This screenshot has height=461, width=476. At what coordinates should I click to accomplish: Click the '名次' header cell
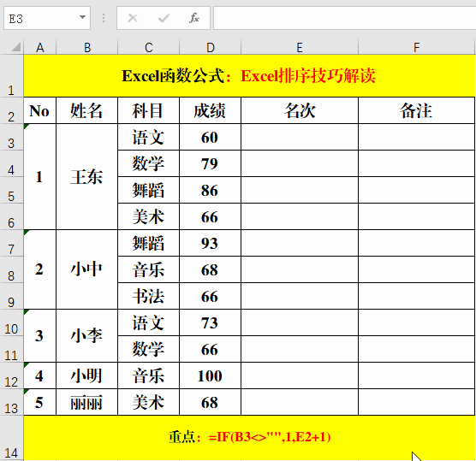(300, 110)
